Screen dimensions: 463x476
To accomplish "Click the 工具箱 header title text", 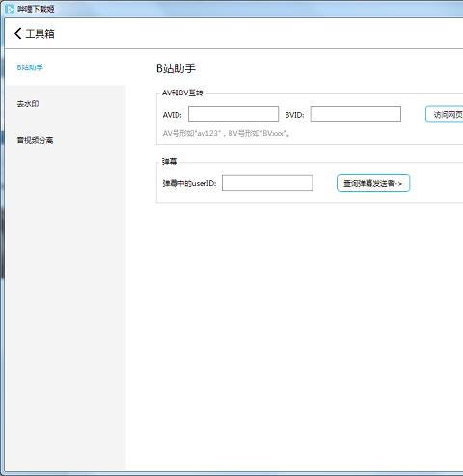I will point(41,34).
